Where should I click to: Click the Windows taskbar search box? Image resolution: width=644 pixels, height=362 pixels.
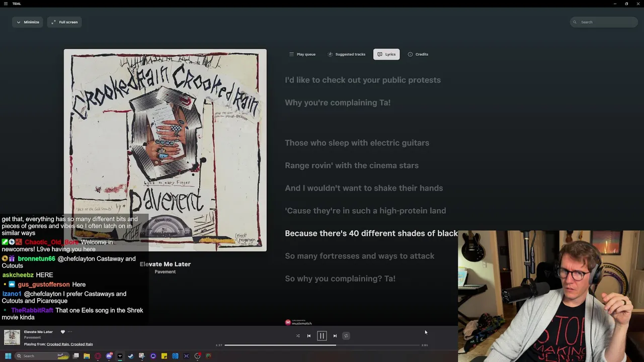(x=41, y=356)
